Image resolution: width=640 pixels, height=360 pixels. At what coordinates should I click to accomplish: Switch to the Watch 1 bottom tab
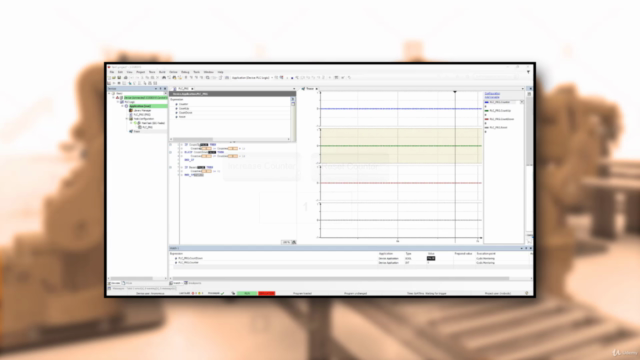176,283
